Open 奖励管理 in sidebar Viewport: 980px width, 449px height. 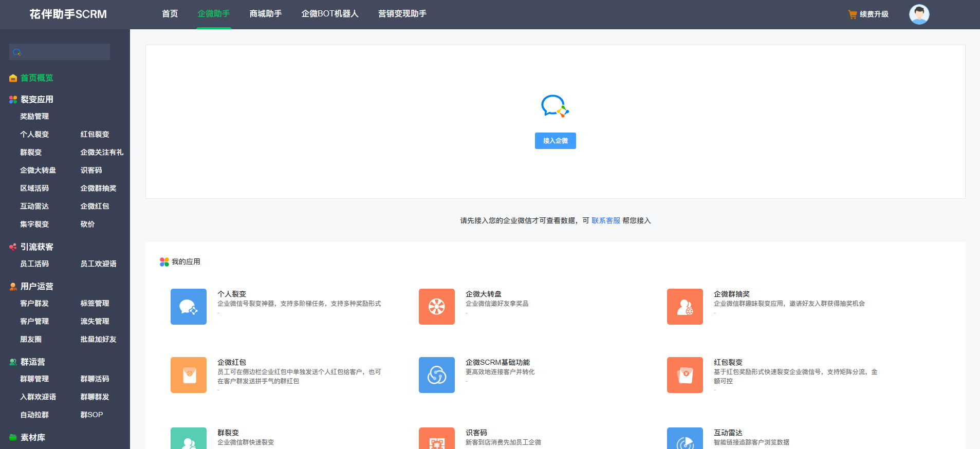point(34,117)
